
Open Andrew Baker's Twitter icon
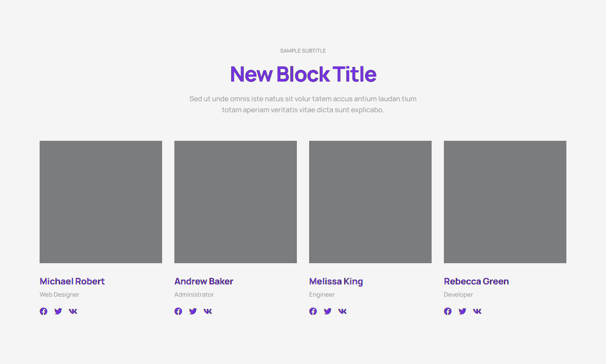tap(193, 311)
